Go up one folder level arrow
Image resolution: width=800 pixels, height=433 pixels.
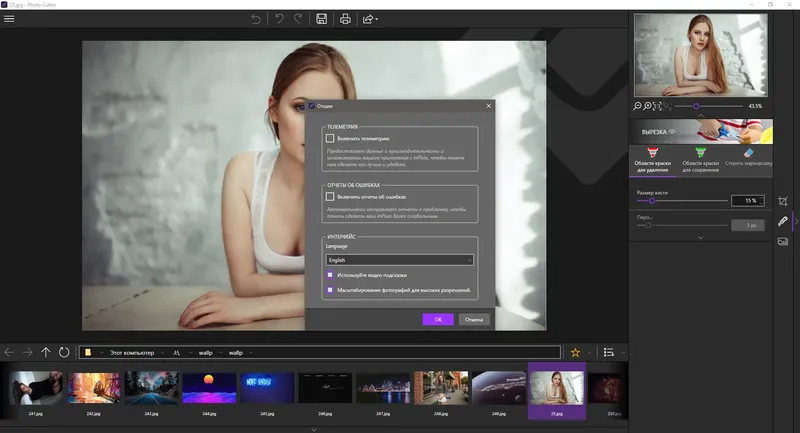coord(46,352)
